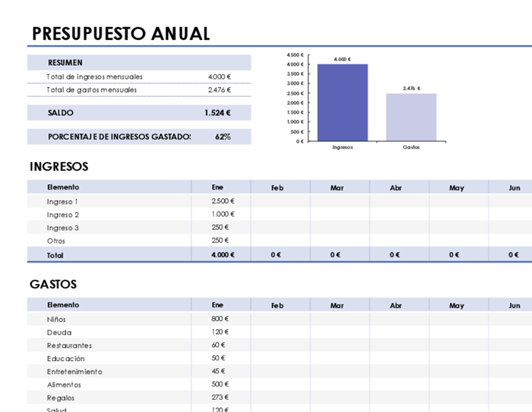Click the 60 € cell for Restaurantes
532x412 pixels.
[x=218, y=345]
